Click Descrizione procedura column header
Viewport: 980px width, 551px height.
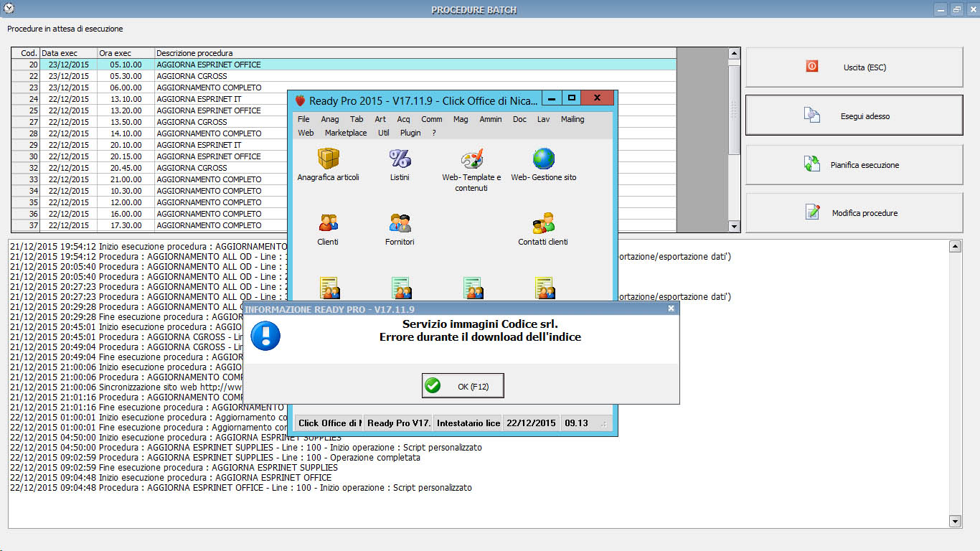(415, 53)
